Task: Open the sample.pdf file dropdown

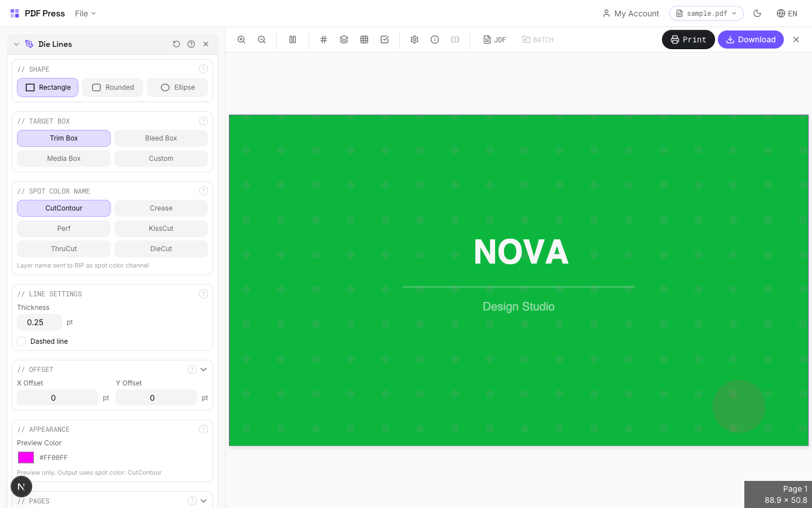Action: pos(706,14)
